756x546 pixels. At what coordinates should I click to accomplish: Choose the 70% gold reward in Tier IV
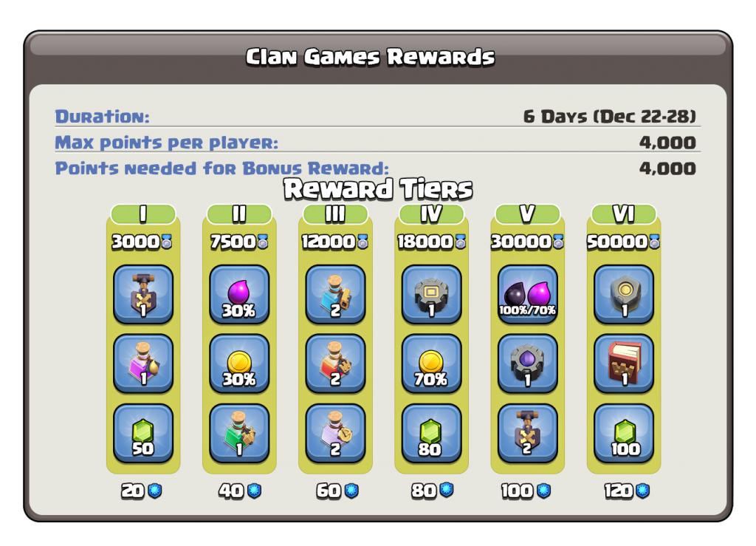point(431,364)
